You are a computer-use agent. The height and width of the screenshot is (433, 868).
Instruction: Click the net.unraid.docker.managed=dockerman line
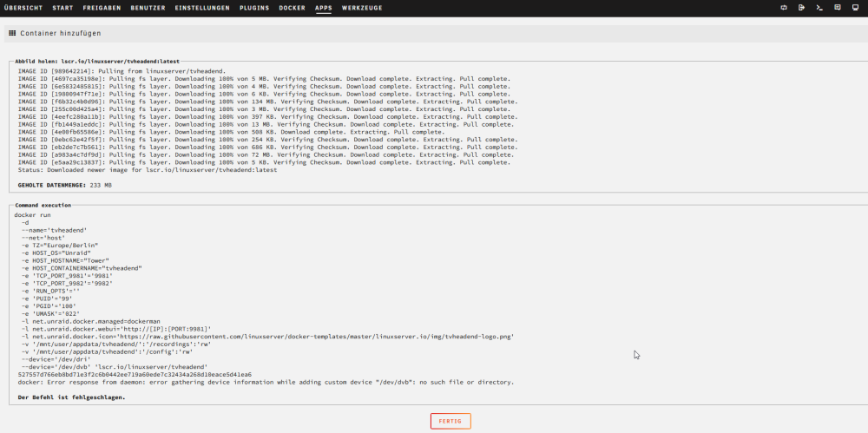tap(91, 321)
